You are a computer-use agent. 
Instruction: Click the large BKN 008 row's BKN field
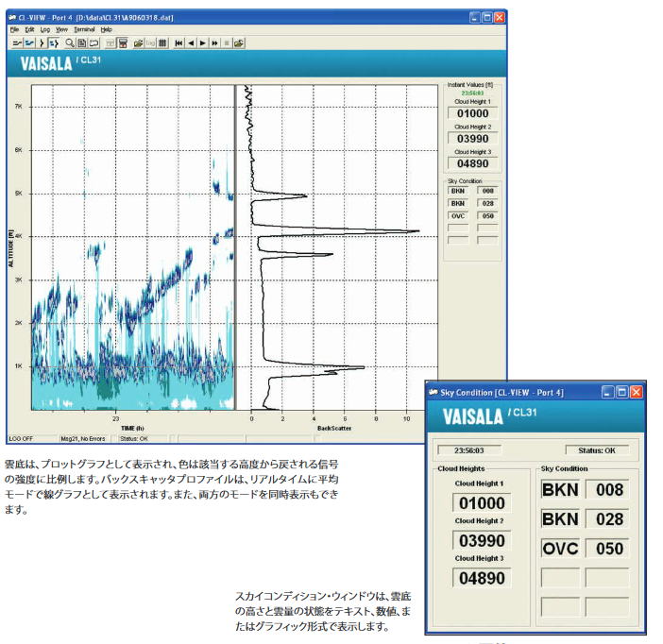coord(560,490)
